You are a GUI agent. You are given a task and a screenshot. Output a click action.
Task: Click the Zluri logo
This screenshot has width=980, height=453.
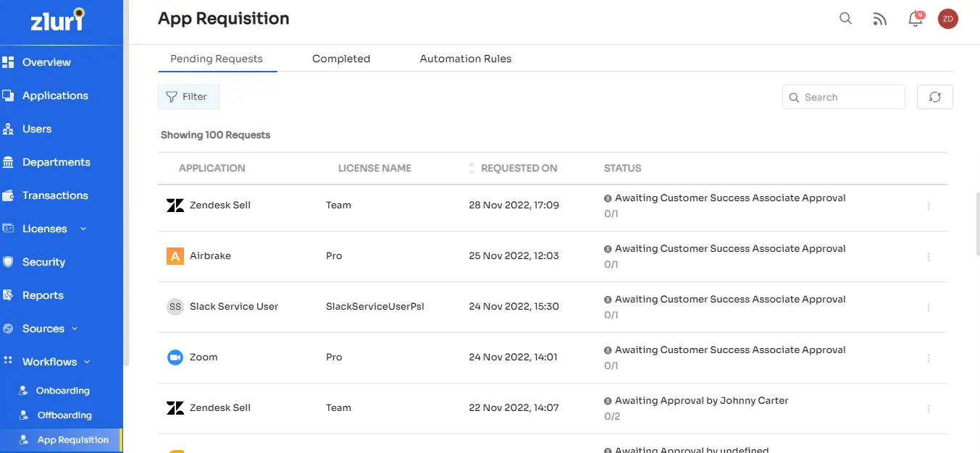(57, 20)
